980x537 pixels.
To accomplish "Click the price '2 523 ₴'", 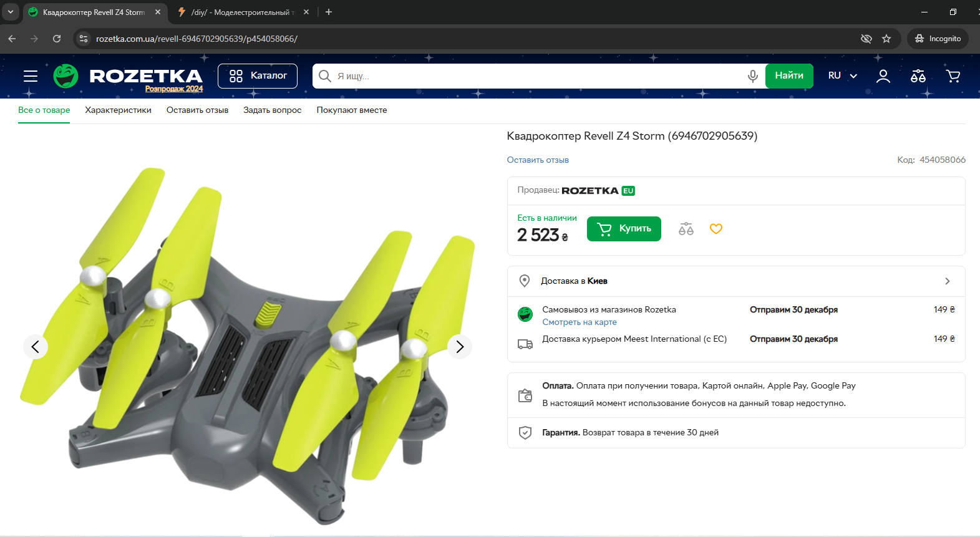I will pyautogui.click(x=543, y=235).
